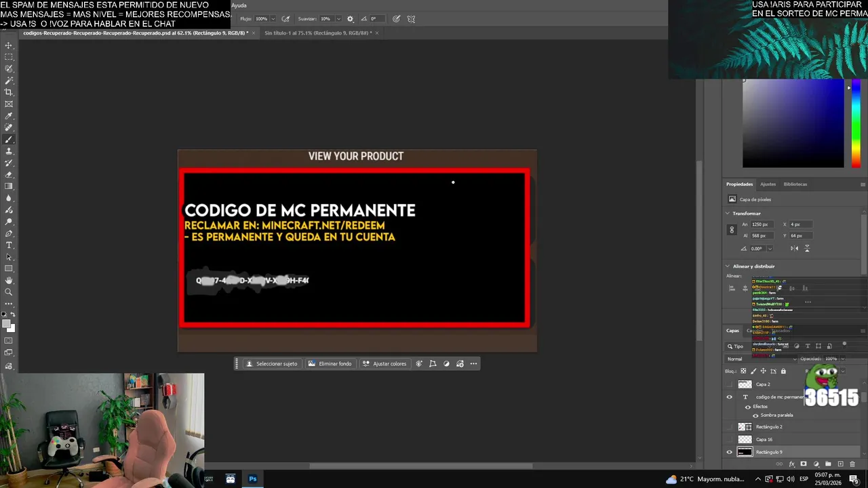Hide the Efectos of the text layer
Viewport: 868px width, 488px height.
(x=748, y=407)
